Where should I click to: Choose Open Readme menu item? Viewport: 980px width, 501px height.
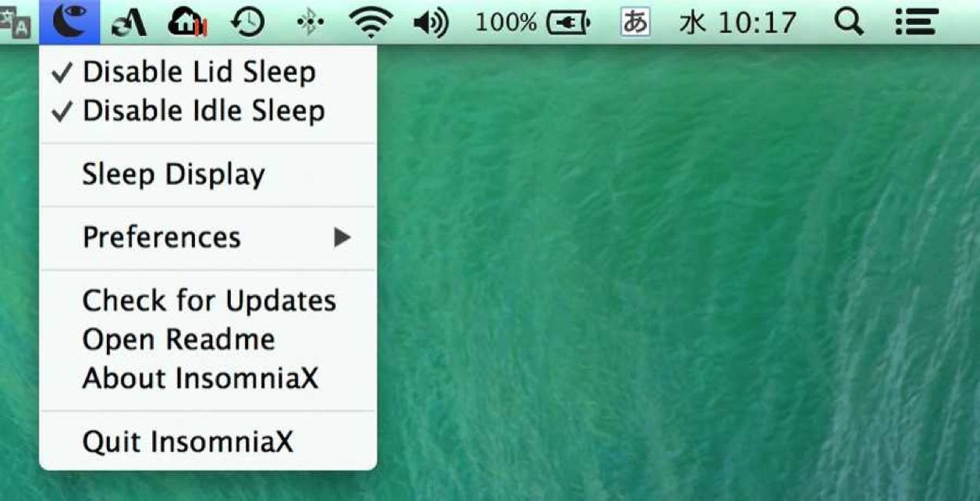(x=208, y=339)
